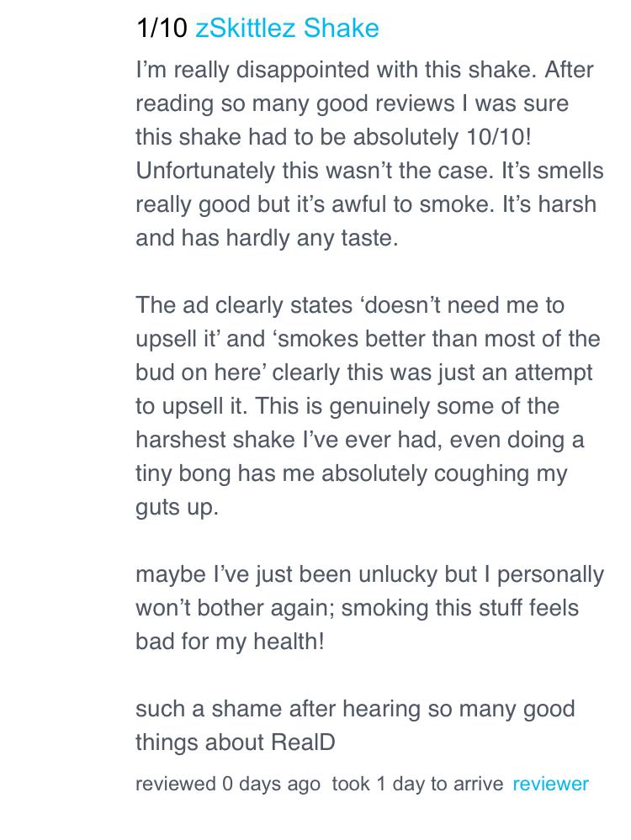Click the line "and has hardly any taste."
The image size is (631, 840).
[267, 238]
